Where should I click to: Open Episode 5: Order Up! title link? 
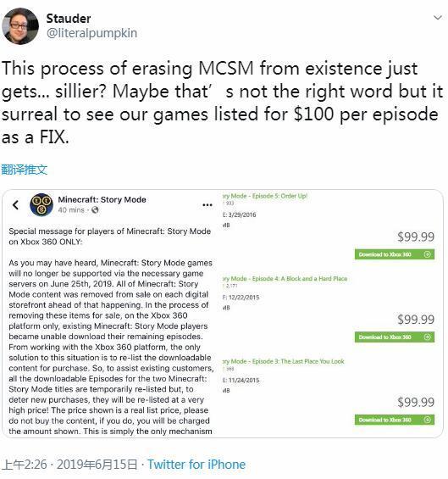coord(264,196)
